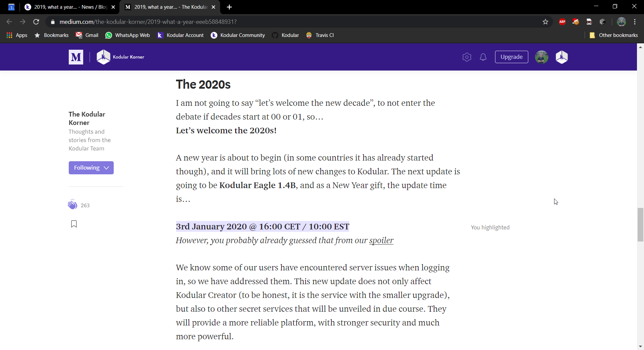644x350 pixels.
Task: Open the notifications bell
Action: coord(483,57)
